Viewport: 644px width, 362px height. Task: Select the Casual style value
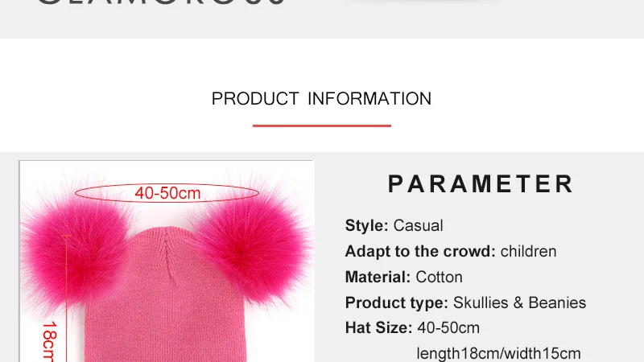(418, 226)
